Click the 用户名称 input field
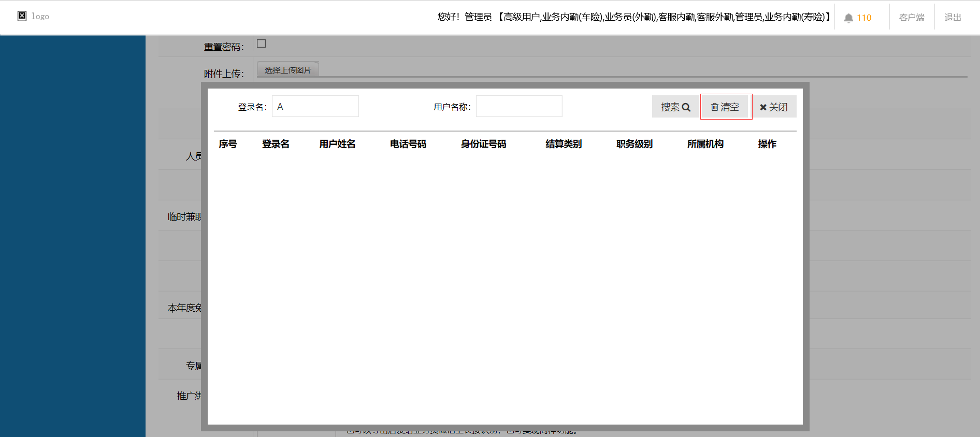The image size is (980, 437). pos(519,106)
